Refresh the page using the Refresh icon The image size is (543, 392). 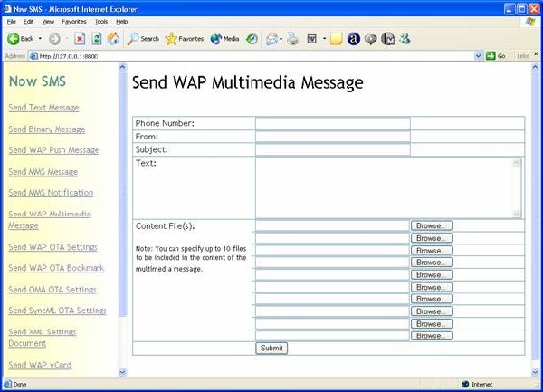tap(97, 39)
